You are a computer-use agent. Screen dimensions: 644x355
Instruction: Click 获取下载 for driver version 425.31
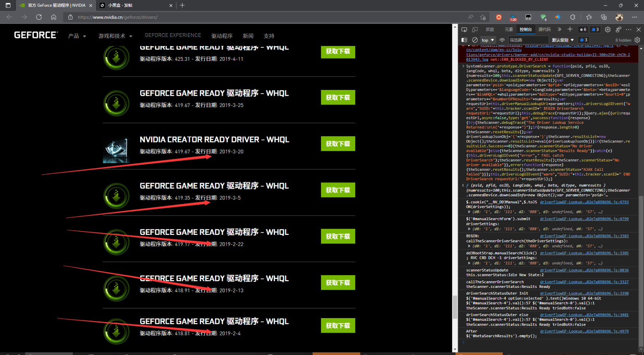(338, 52)
